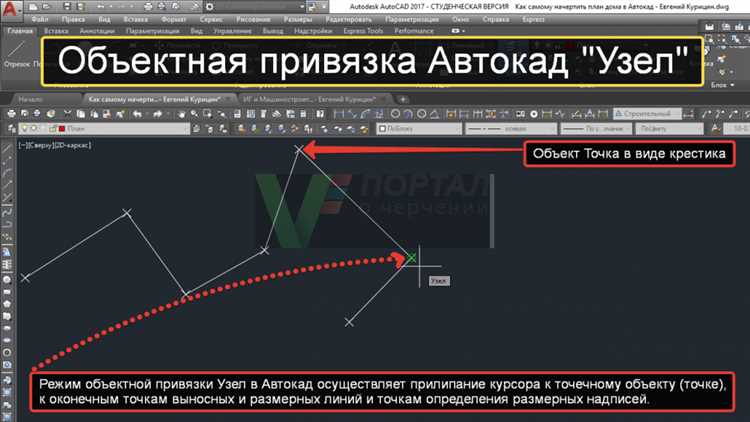The image size is (750, 422).
Task: Switch to the Управление ribbon tab
Action: [x=232, y=31]
